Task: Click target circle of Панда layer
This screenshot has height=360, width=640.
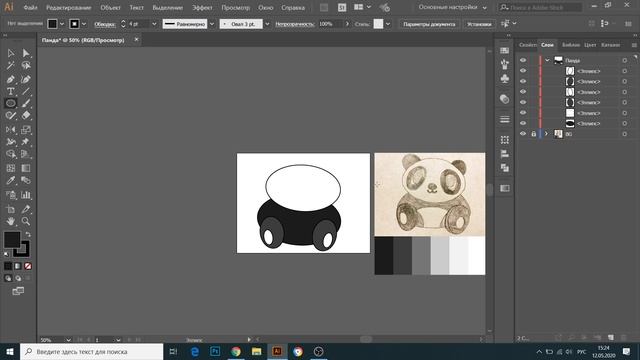Action: (x=624, y=60)
